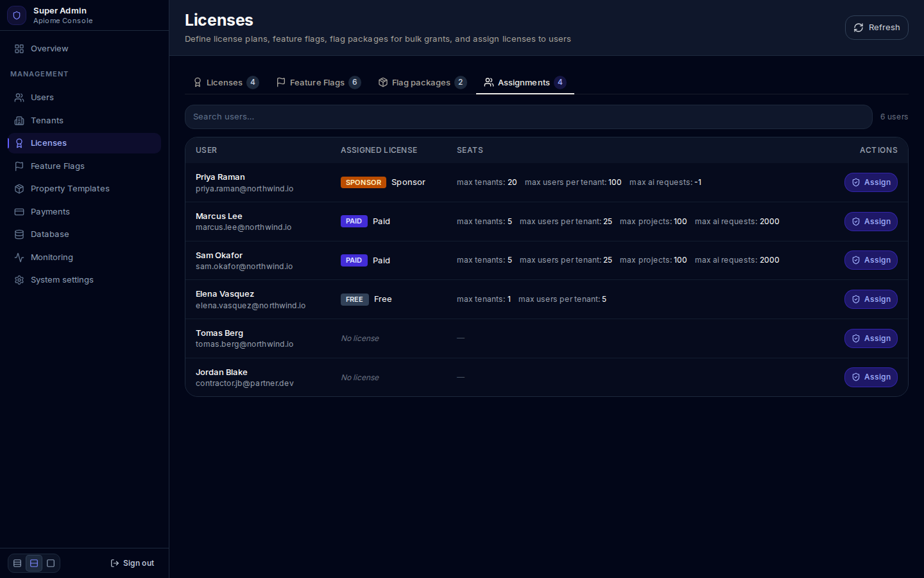Assign a license to Elena Vasquez
This screenshot has width=924, height=578.
tap(871, 299)
